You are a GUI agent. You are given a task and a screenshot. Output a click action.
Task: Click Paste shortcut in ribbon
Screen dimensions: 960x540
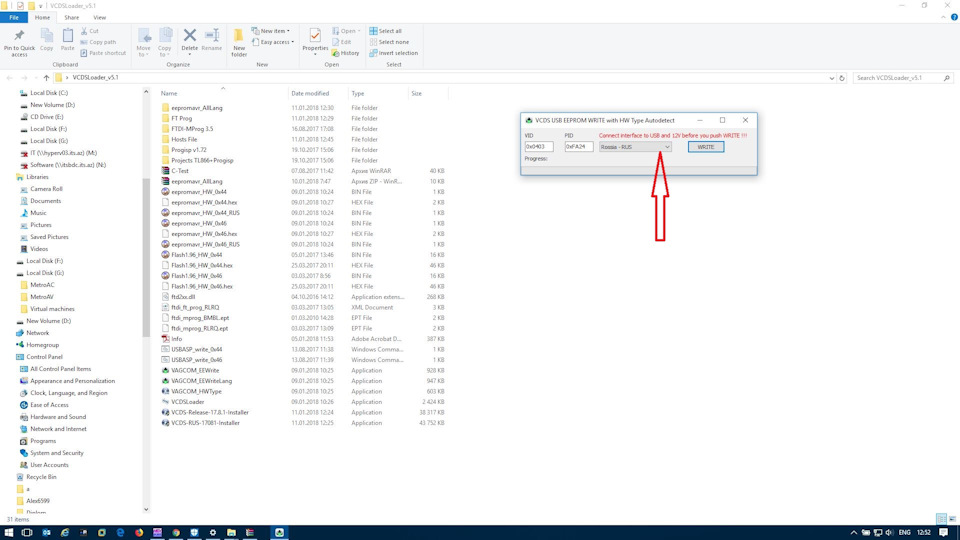103,53
